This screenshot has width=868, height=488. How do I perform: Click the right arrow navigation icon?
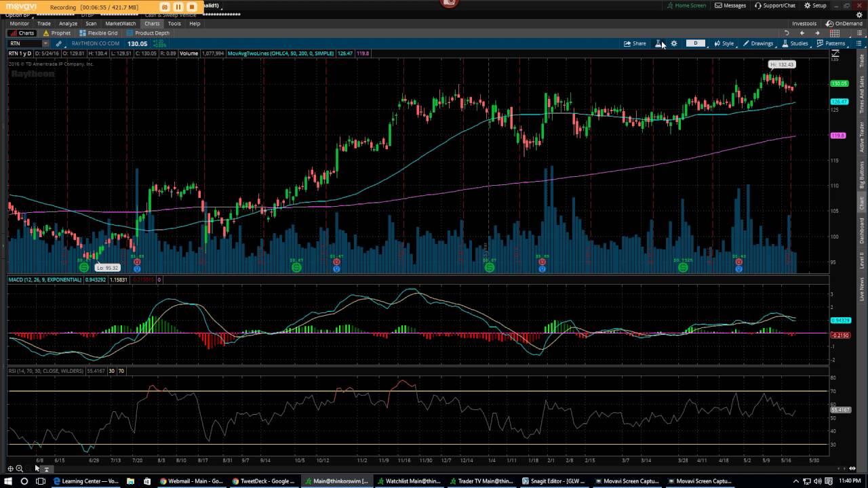817,33
